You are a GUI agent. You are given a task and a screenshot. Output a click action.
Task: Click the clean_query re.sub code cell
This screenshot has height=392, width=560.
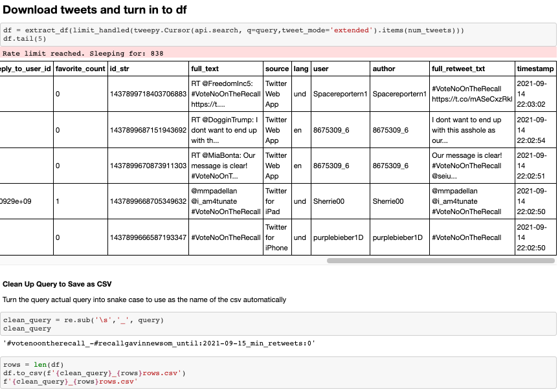tap(278, 324)
